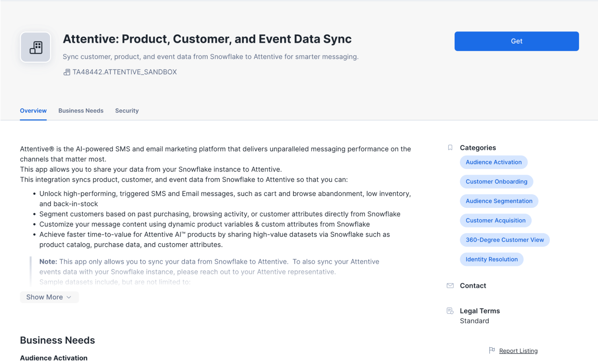Click the bullet starting 'Unlock high-performing, triggered SMS'
Screen dimensions: 598x364
225,199
